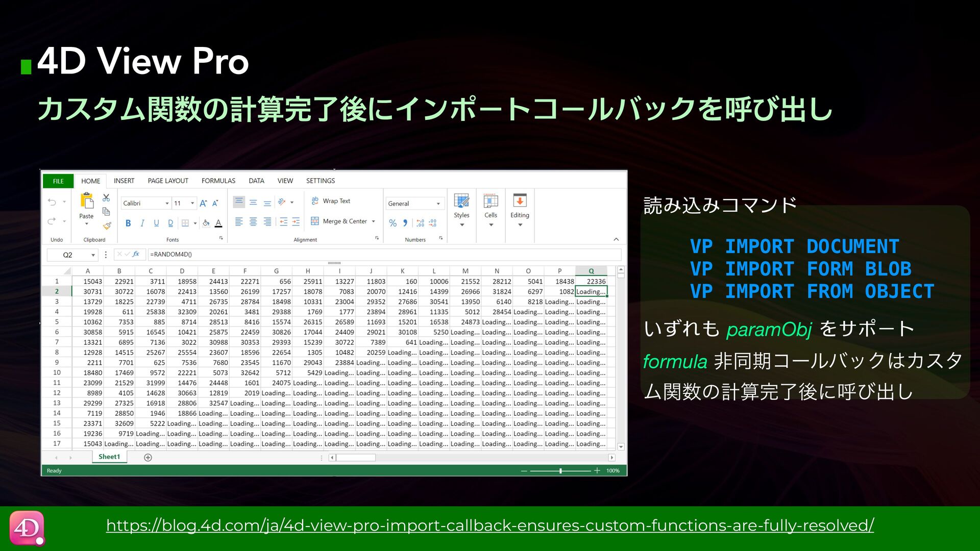Apply comma style number format
The width and height of the screenshot is (980, 551).
405,223
